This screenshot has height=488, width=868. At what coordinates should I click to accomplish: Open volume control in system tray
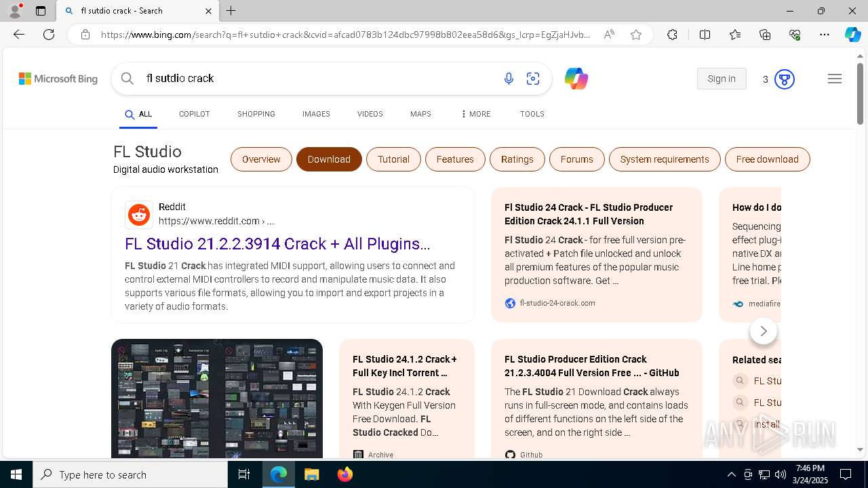(781, 474)
